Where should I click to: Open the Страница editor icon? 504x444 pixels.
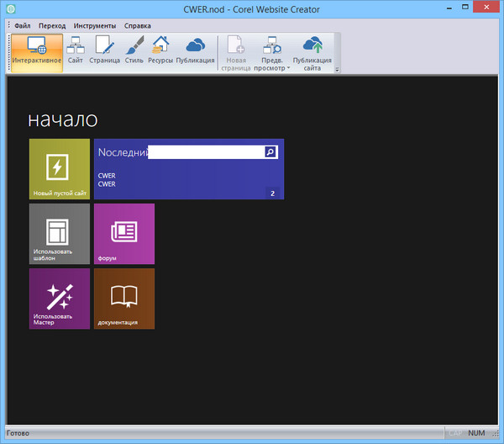(105, 52)
